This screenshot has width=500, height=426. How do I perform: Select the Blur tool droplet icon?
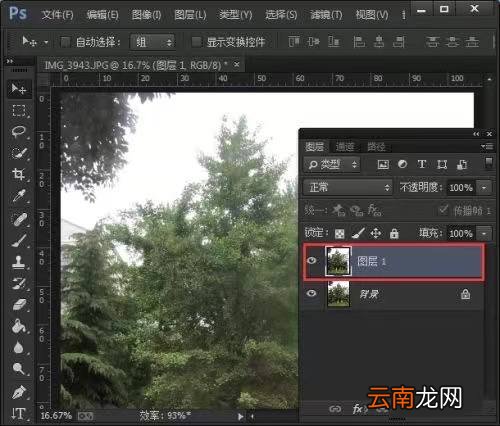(x=19, y=347)
